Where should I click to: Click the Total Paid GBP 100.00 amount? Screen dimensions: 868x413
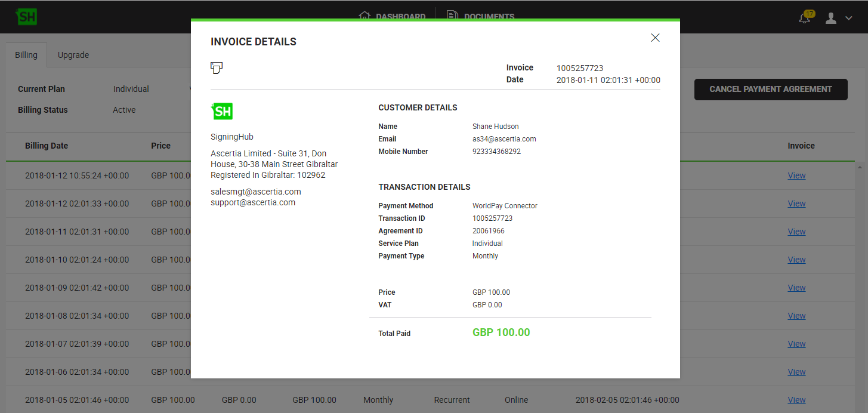501,332
